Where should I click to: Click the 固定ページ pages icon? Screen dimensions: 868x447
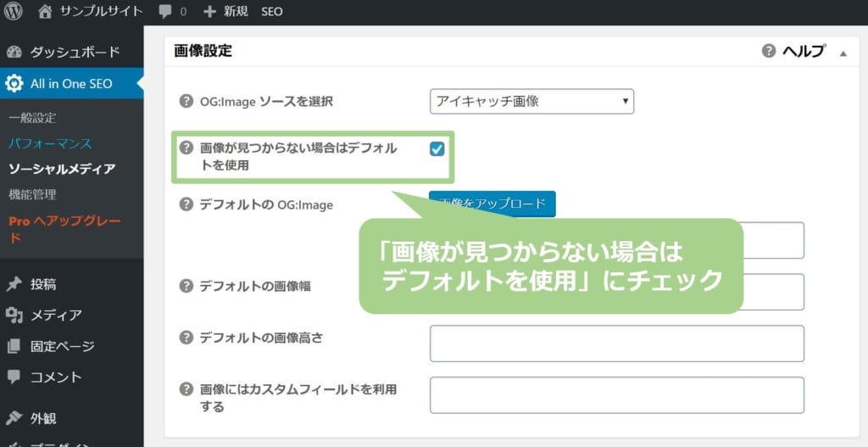(14, 346)
